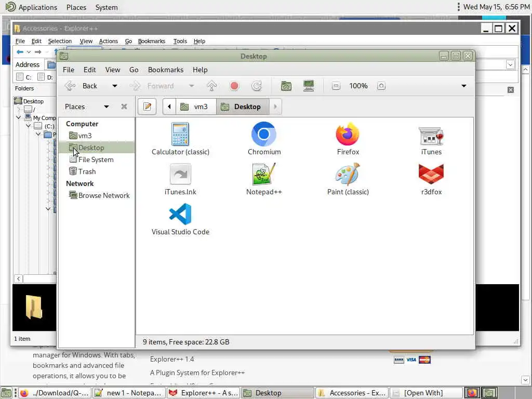Image resolution: width=532 pixels, height=399 pixels.
Task: Click the Forward navigation button
Action: click(152, 86)
